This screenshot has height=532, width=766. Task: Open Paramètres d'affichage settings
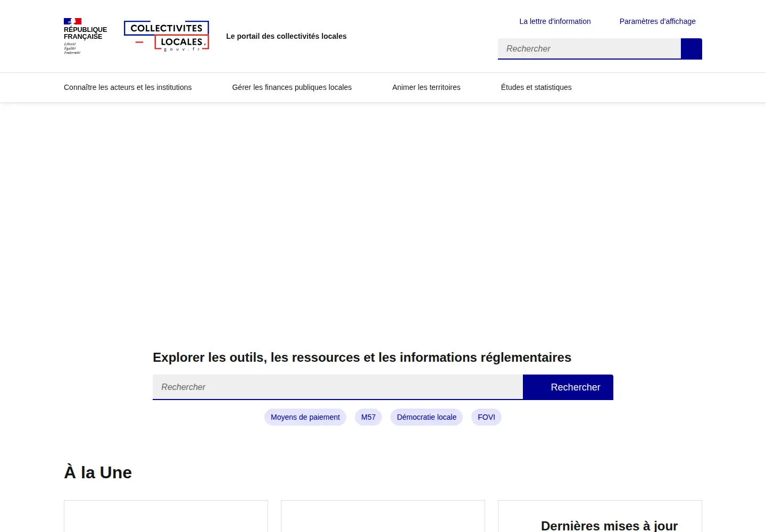(x=657, y=21)
